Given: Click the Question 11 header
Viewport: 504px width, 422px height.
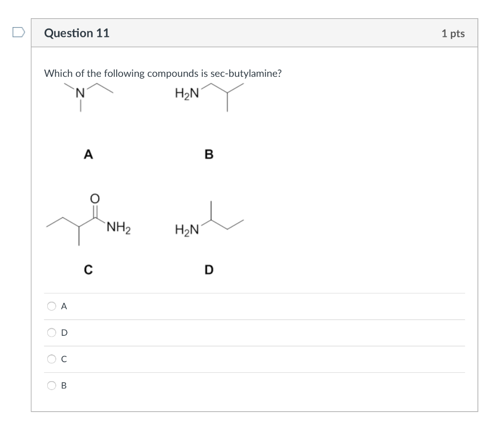Looking at the screenshot, I should click(77, 33).
